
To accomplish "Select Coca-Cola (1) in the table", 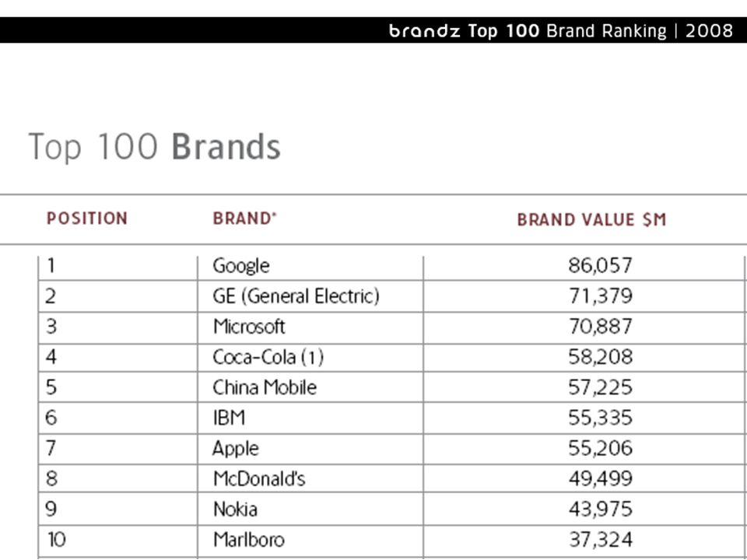I will 268,357.
